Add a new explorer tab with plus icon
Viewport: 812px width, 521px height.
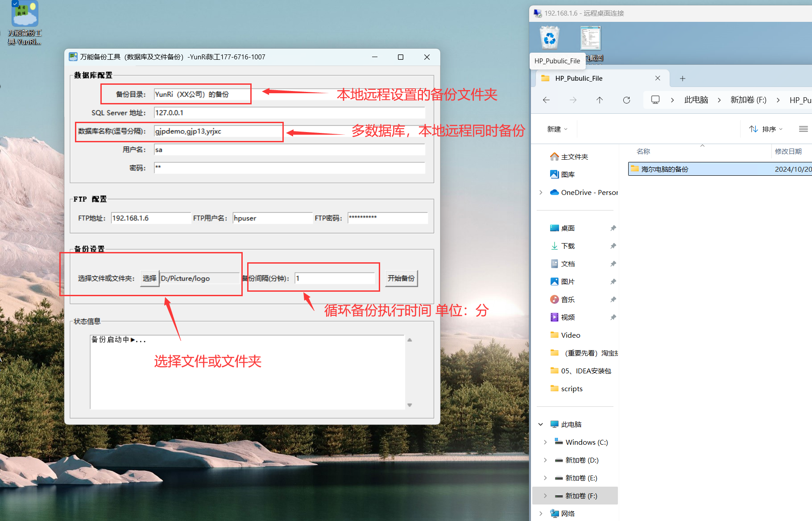(682, 79)
